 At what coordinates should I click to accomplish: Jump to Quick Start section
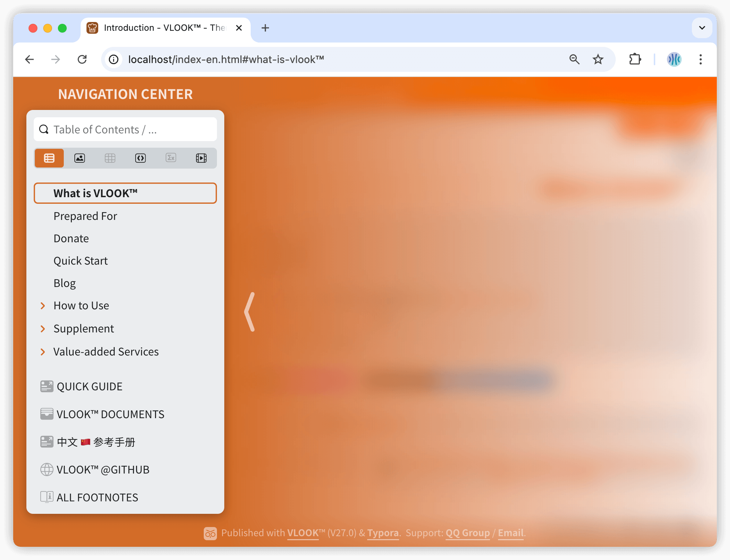pyautogui.click(x=81, y=261)
